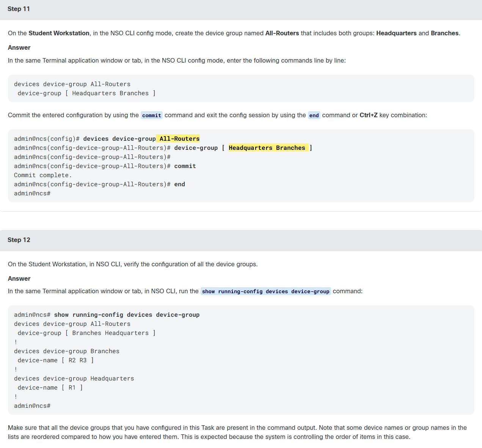Screen dimensions: 482x448
Task: Click the Step 11 header bar
Action: point(241,9)
